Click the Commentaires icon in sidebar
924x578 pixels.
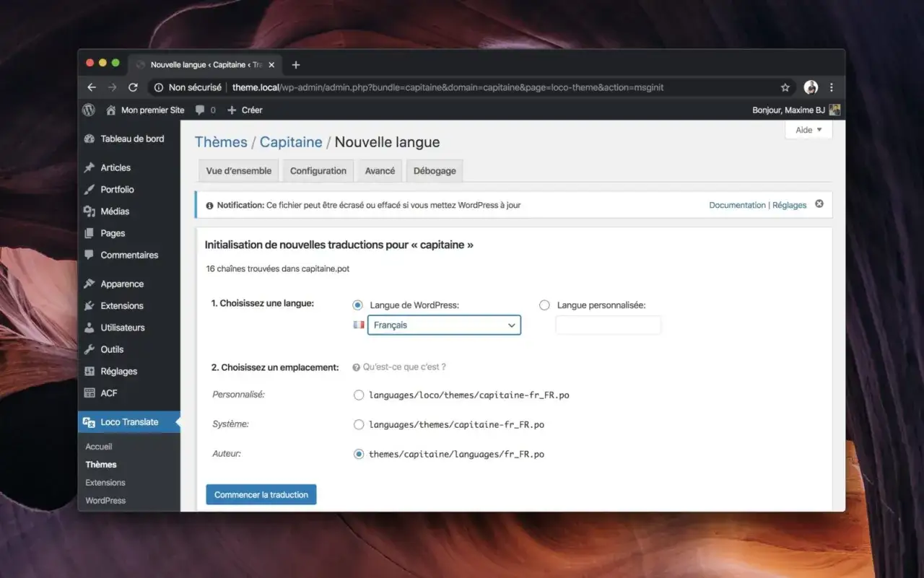click(90, 255)
